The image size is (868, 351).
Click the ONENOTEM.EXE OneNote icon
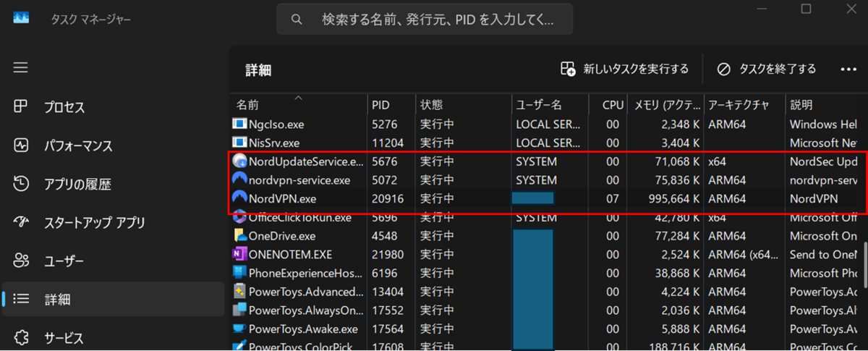click(x=239, y=254)
